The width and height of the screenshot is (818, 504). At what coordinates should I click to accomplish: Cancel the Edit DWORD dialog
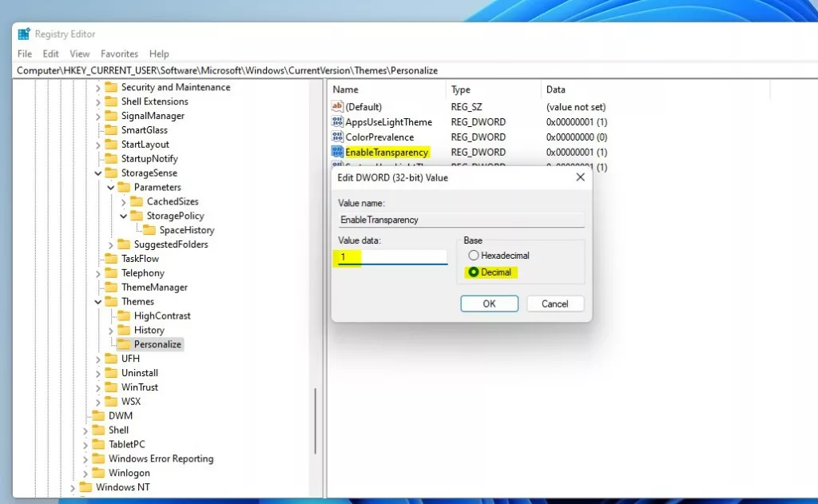coord(555,304)
